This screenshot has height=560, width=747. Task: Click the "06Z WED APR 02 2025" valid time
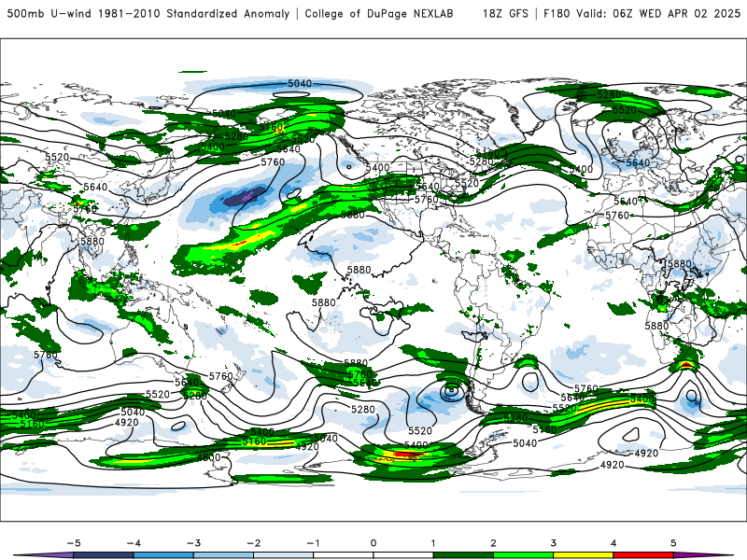pos(676,13)
